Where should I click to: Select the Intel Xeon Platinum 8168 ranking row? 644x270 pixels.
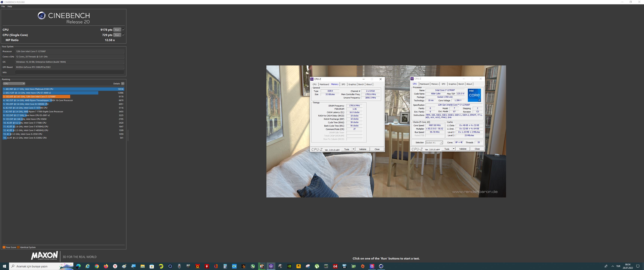63,89
